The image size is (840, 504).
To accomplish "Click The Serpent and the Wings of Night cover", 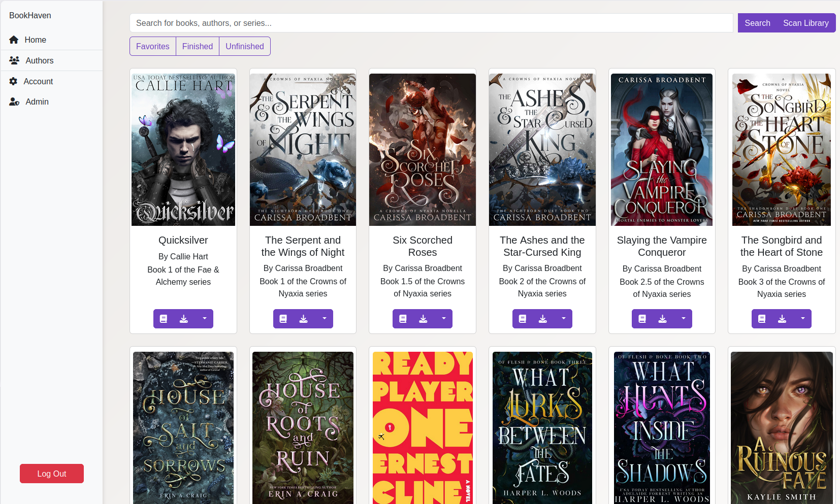I will pyautogui.click(x=303, y=150).
